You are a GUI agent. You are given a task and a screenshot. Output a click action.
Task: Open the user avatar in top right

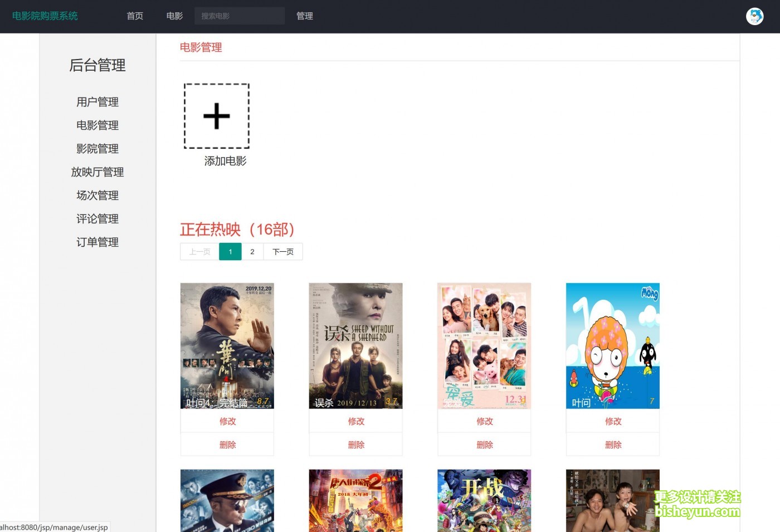754,16
